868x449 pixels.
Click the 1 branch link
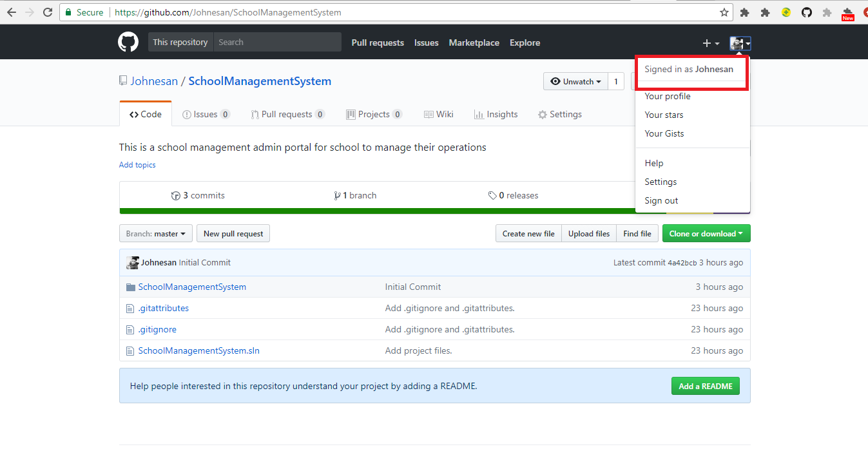pos(355,196)
